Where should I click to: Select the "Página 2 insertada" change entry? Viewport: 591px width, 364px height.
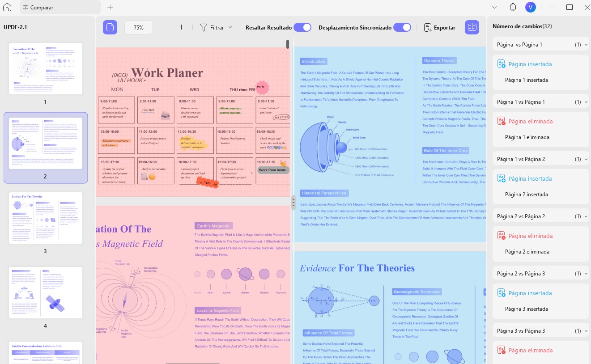[541, 186]
